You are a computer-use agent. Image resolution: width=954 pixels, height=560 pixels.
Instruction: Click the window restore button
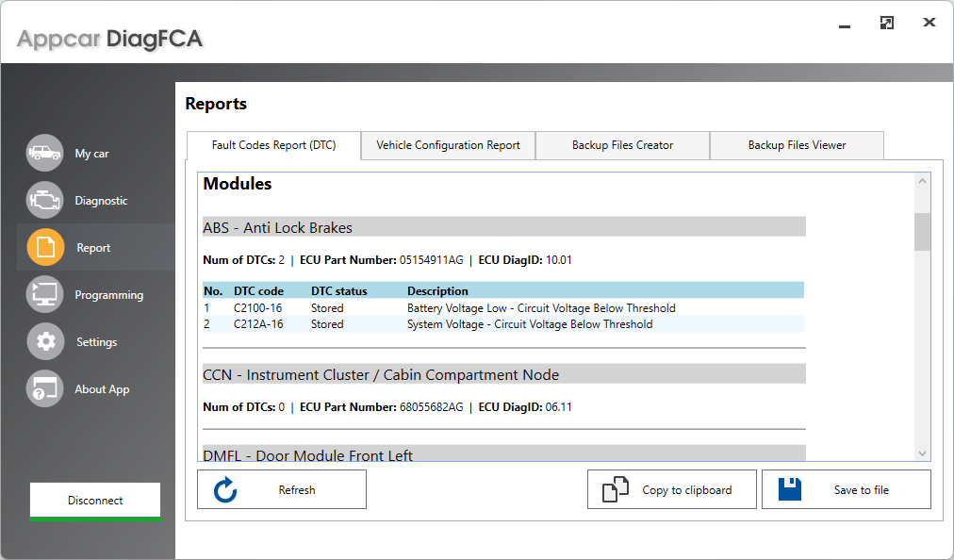[886, 22]
